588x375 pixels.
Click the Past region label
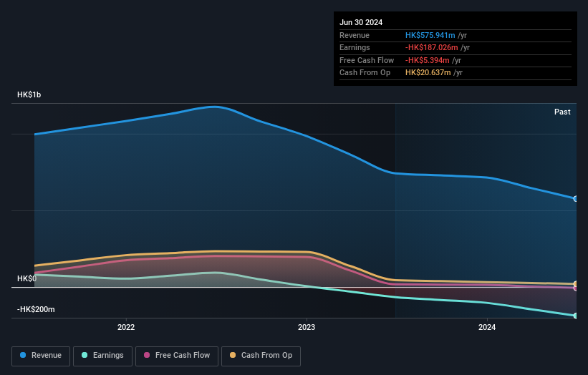(562, 112)
